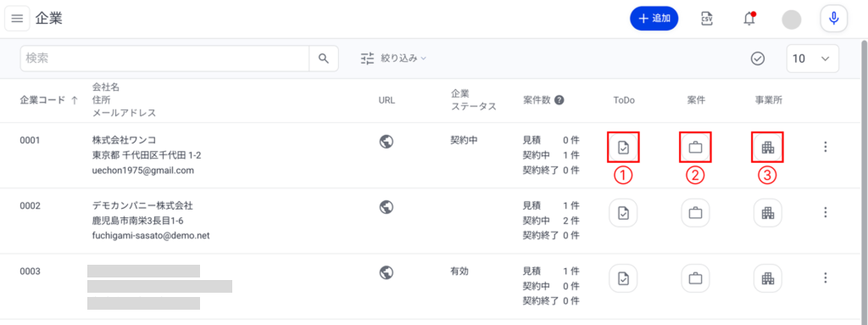Viewport: 868px width, 325px height.
Task: Click the 案件数 help question-mark icon
Action: (559, 100)
